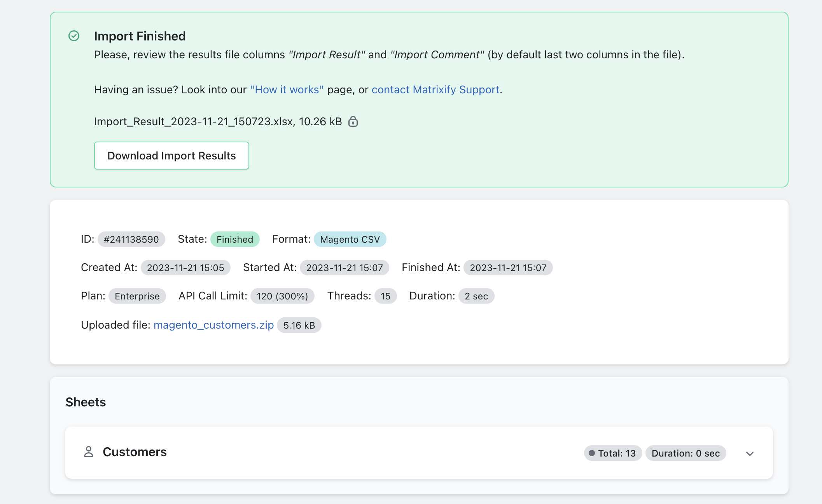Click the lock icon beside results file
The image size is (822, 504).
coord(353,122)
